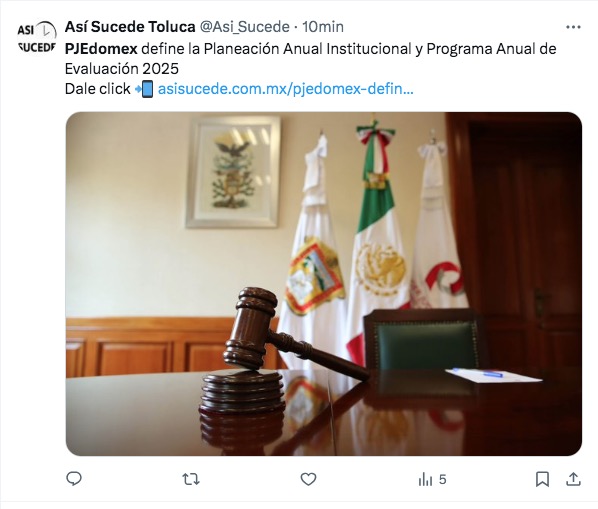Screen dimensions: 598x509
Task: Open the three-dots more options menu
Action: click(x=573, y=27)
